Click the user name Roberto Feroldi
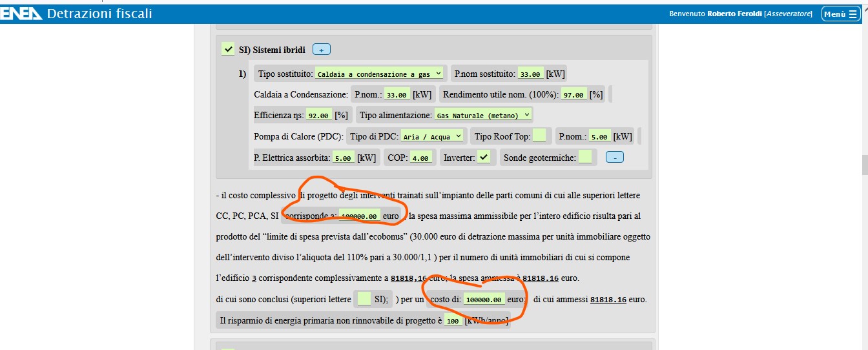Image resolution: width=868 pixels, height=350 pixels. click(735, 14)
